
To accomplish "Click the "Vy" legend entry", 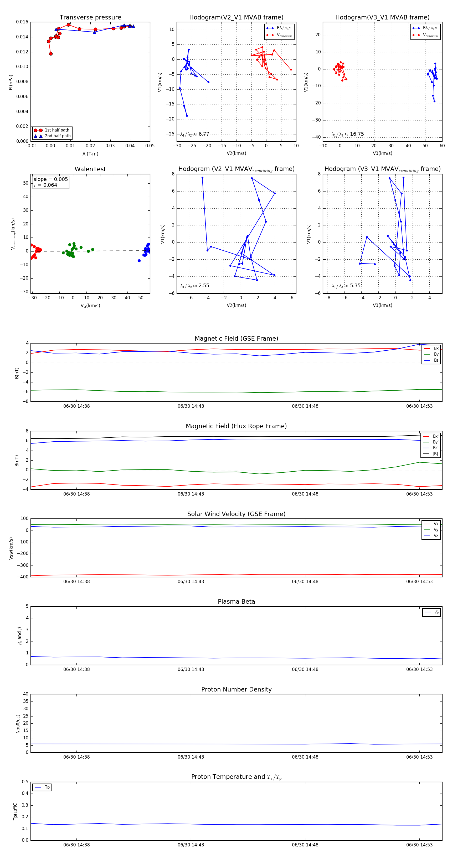I will (x=431, y=530).
